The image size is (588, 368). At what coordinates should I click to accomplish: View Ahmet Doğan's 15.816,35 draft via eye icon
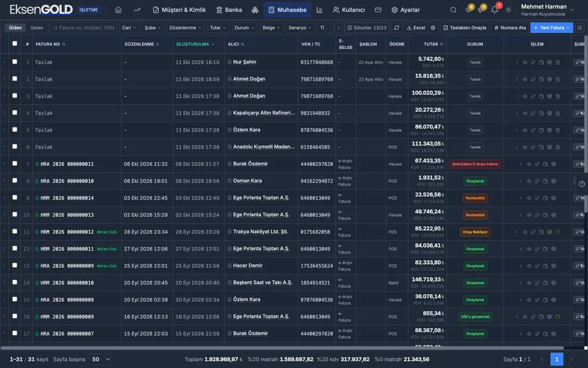click(x=525, y=79)
